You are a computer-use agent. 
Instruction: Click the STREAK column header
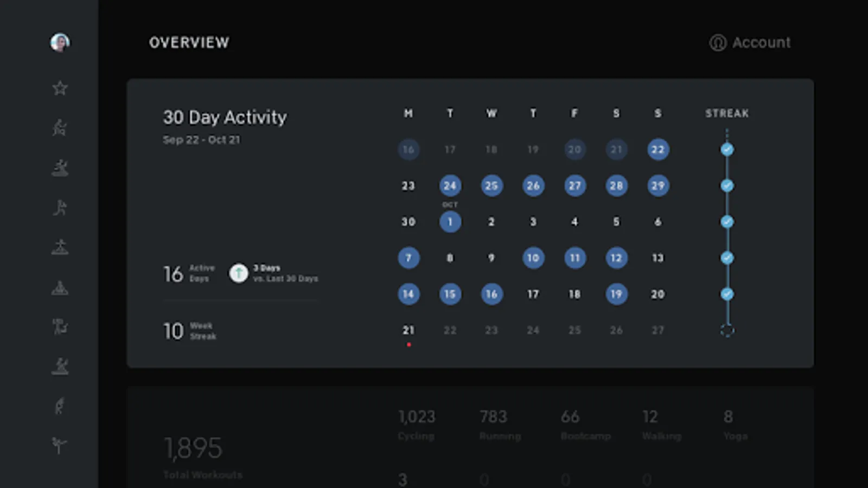[x=727, y=113]
